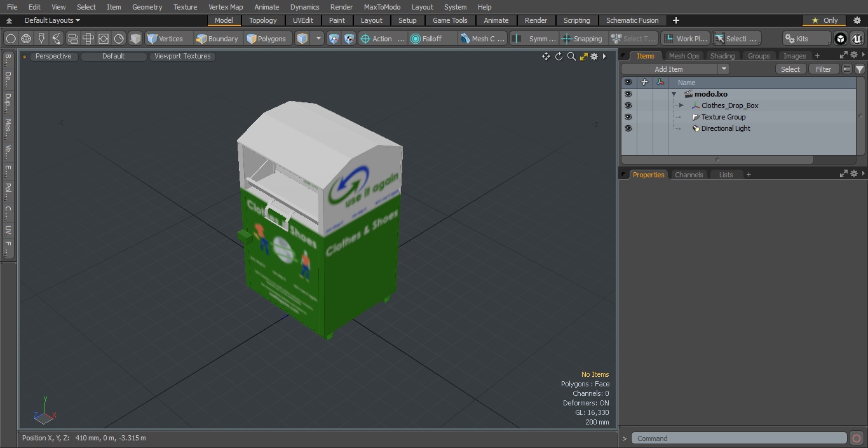868x448 pixels.
Task: Open the Perspective view dropdown
Action: click(x=53, y=57)
